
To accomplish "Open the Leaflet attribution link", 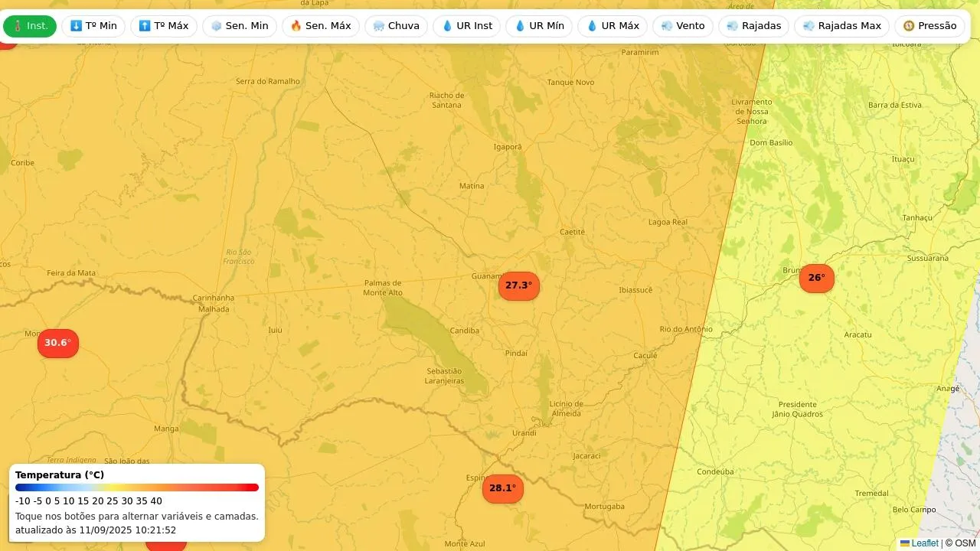I will click(x=924, y=543).
